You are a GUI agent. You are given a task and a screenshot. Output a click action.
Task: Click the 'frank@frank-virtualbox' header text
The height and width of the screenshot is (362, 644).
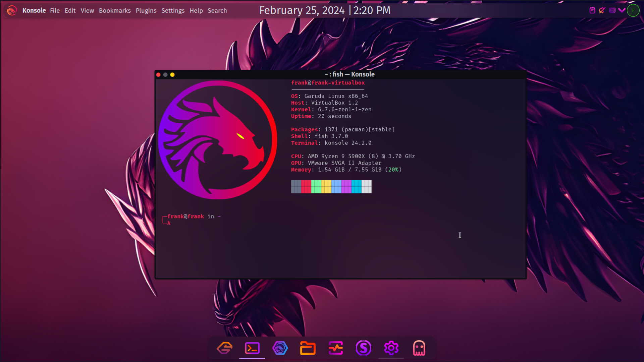328,83
